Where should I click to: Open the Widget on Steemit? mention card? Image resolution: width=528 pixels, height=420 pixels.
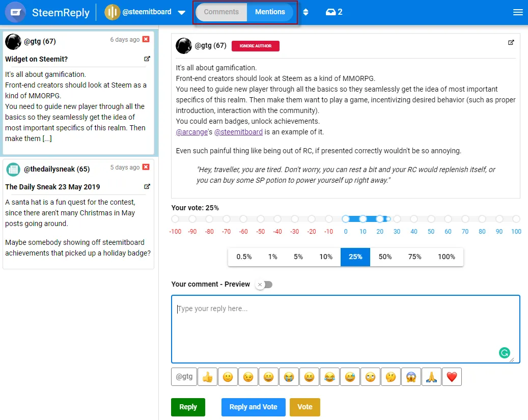[78, 93]
